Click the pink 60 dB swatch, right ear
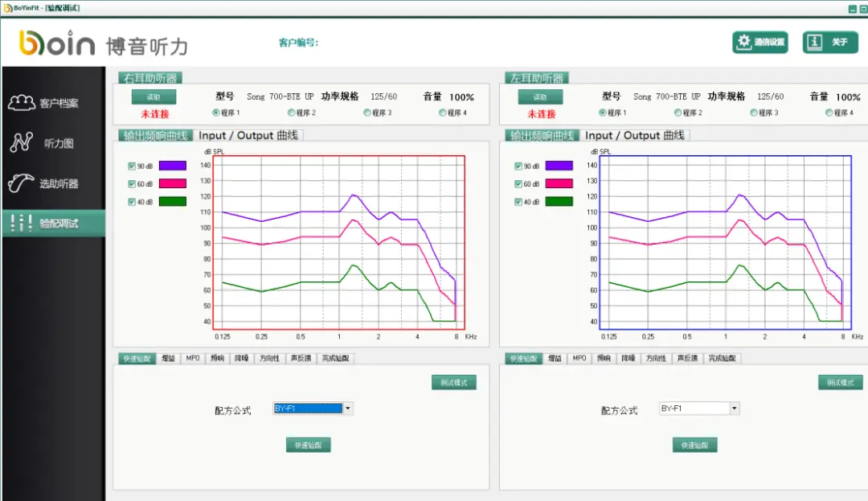This screenshot has width=868, height=501. point(172,184)
